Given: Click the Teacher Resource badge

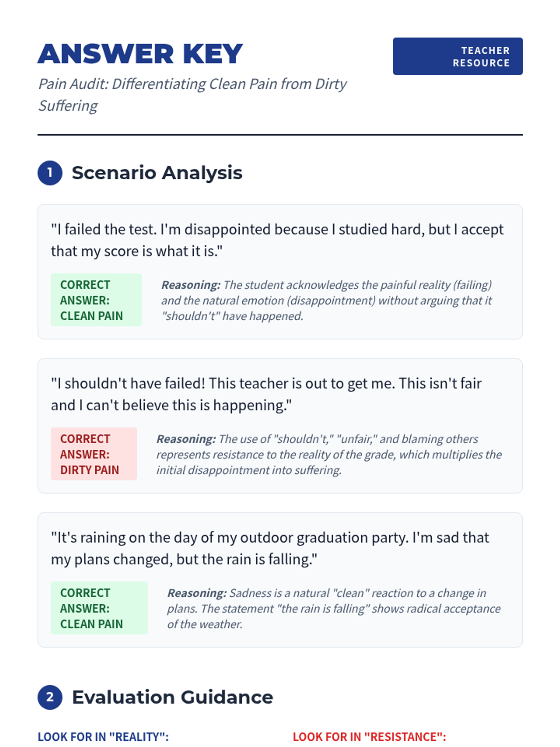Looking at the screenshot, I should [x=457, y=56].
